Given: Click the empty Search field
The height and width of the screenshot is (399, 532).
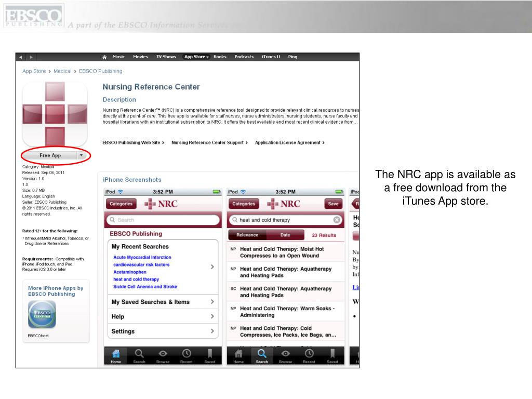Looking at the screenshot, I should pyautogui.click(x=163, y=220).
